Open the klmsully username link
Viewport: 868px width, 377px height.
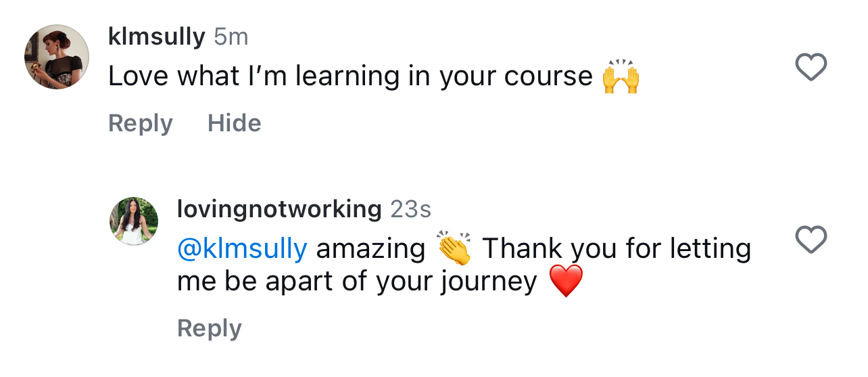pyautogui.click(x=156, y=37)
